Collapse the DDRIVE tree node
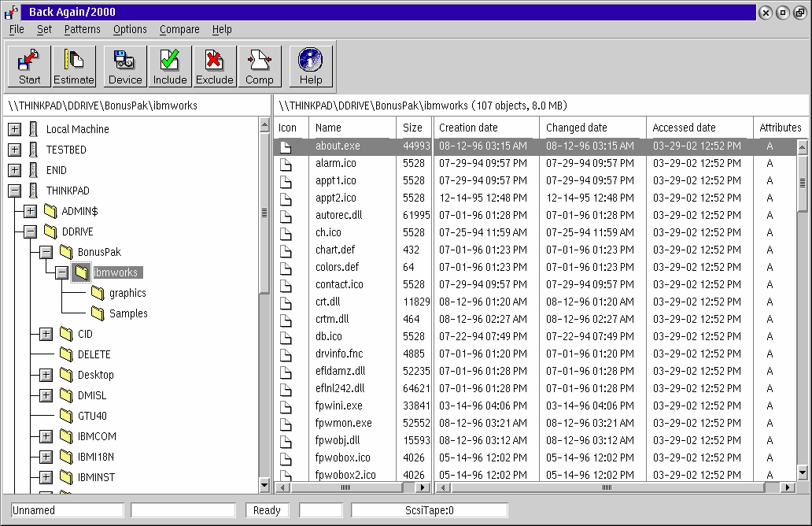 tap(30, 232)
